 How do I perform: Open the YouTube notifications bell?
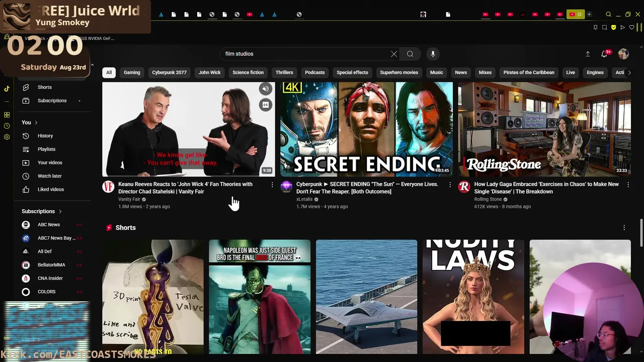click(x=605, y=54)
